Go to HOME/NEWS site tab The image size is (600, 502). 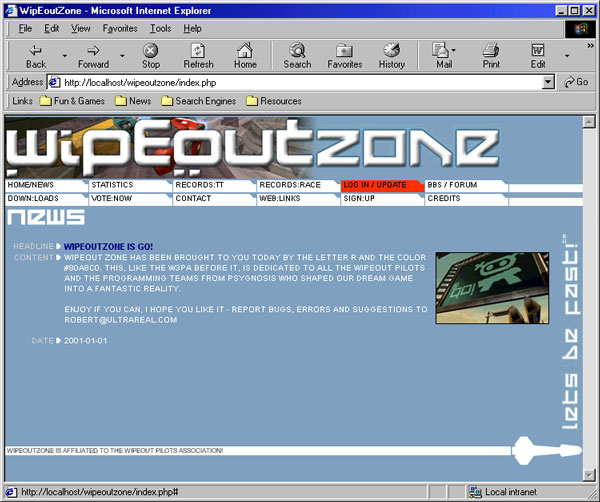click(46, 186)
